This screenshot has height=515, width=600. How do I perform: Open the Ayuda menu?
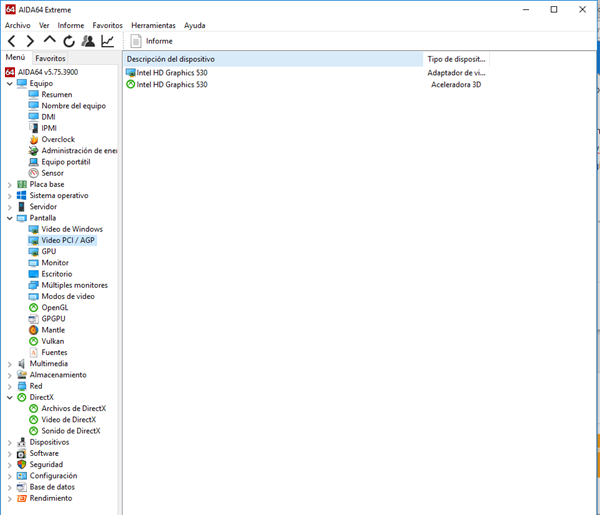pyautogui.click(x=195, y=25)
